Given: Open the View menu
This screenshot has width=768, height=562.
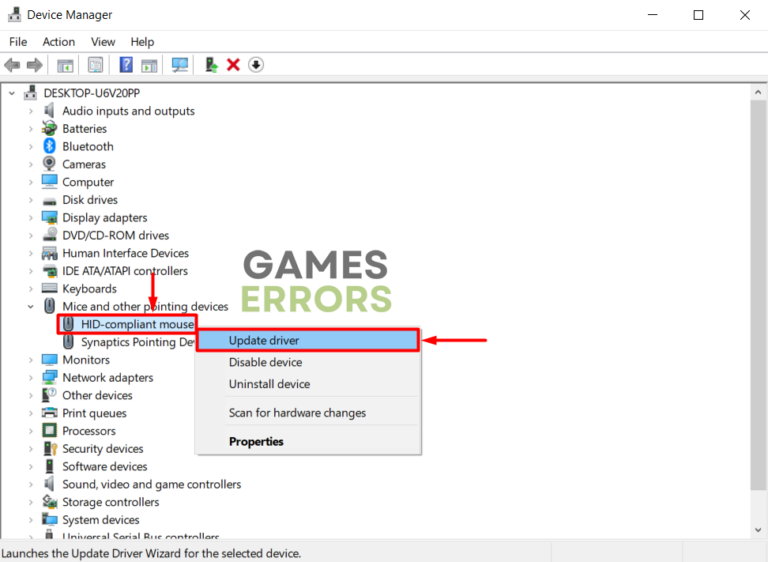Looking at the screenshot, I should tap(103, 42).
